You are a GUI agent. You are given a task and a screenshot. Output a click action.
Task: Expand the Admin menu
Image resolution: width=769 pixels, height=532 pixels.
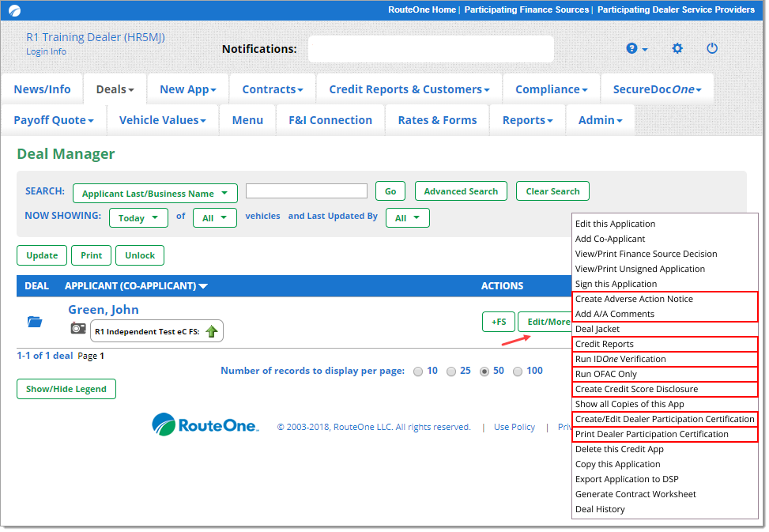tap(601, 120)
